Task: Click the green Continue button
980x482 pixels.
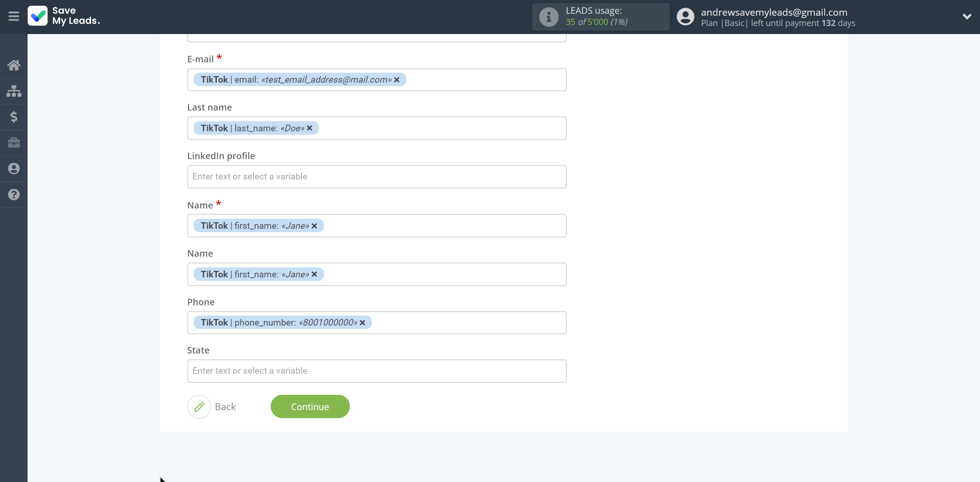Action: click(x=310, y=407)
